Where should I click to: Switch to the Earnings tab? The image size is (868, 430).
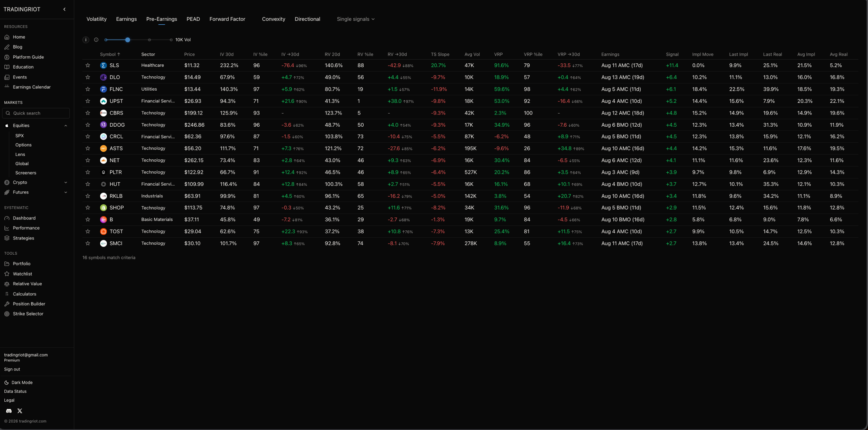click(x=126, y=19)
